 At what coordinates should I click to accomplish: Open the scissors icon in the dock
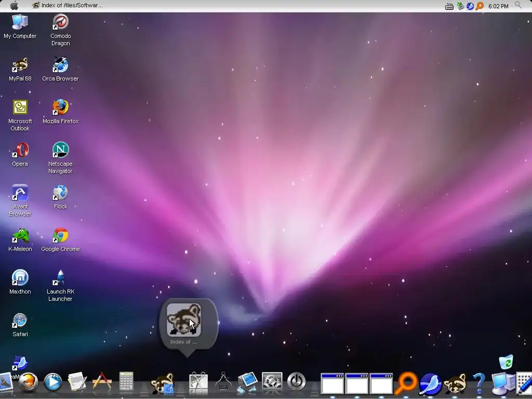coord(198,382)
